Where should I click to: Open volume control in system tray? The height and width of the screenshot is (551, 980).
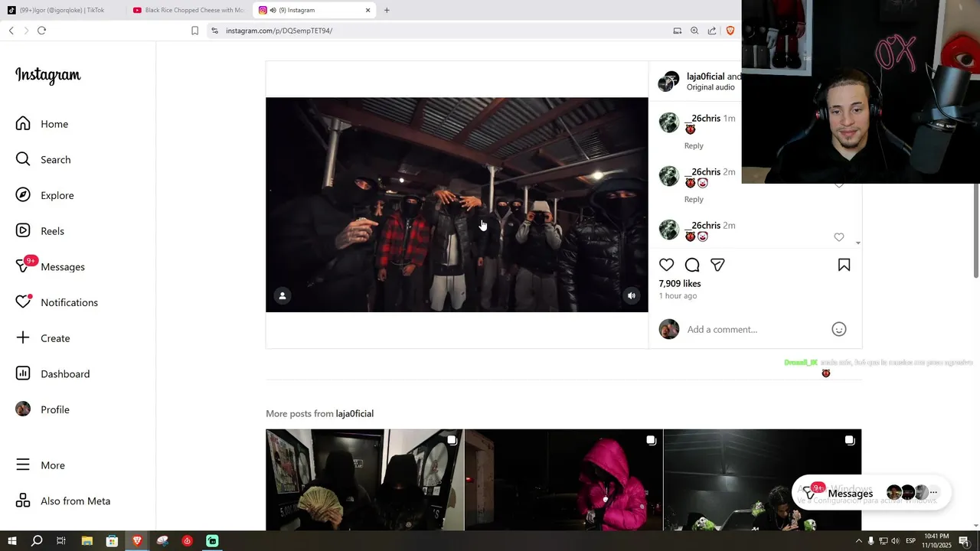tap(896, 541)
